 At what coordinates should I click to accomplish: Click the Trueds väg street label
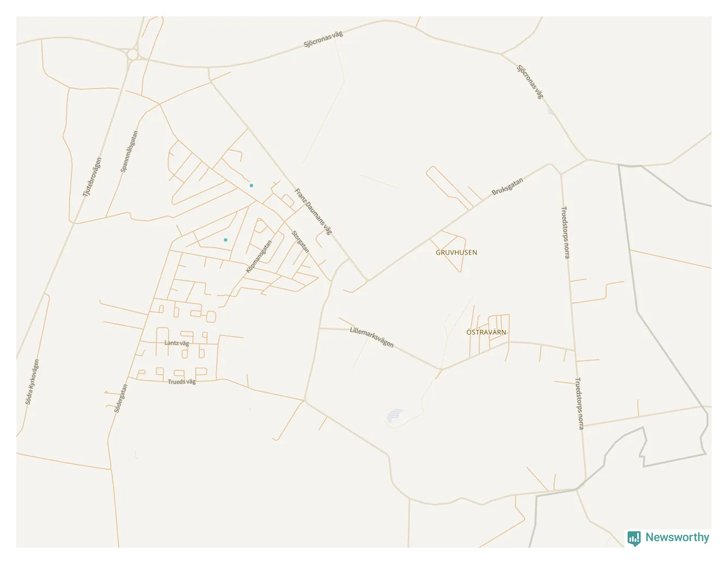pyautogui.click(x=181, y=382)
